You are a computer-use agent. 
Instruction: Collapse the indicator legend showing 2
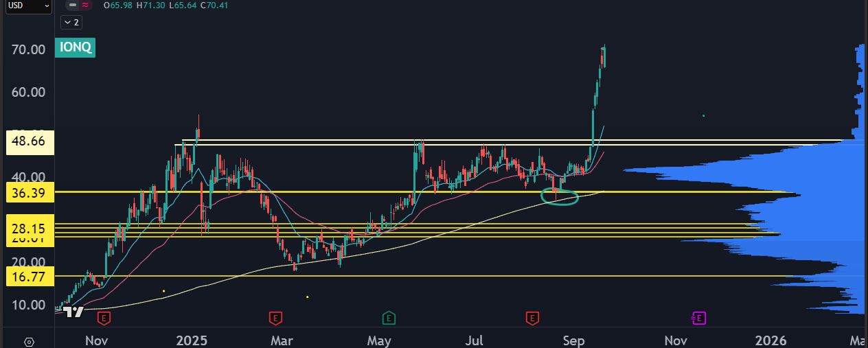71,22
